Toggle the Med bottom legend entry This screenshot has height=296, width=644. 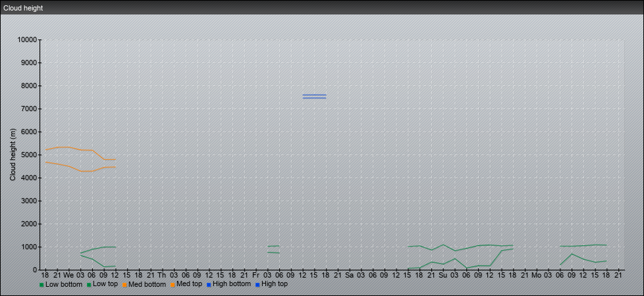[144, 284]
